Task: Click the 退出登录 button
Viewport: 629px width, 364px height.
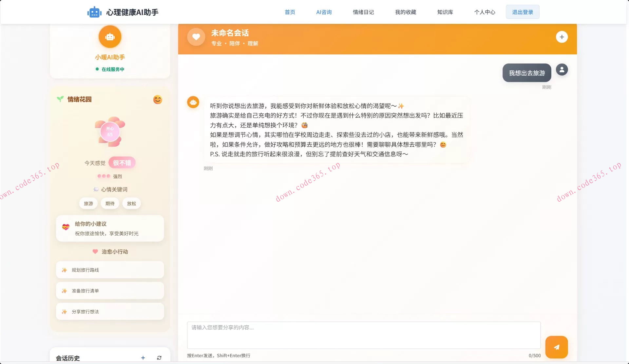Action: 522,11
